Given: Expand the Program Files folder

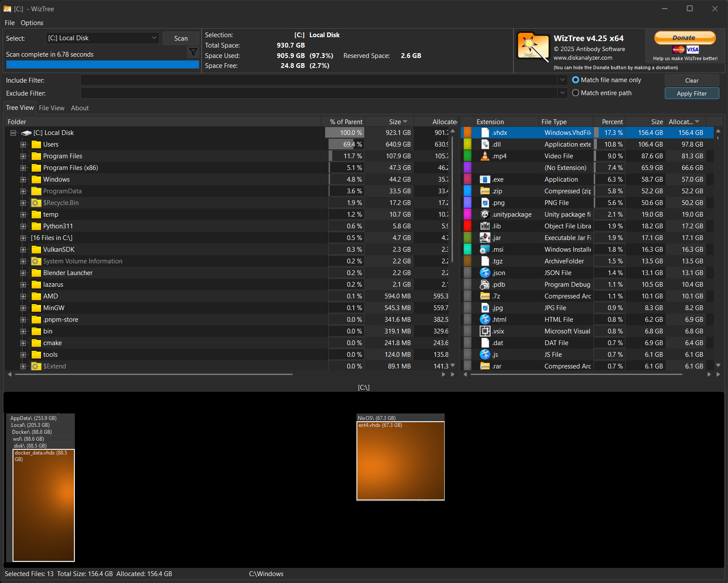Looking at the screenshot, I should coord(23,156).
